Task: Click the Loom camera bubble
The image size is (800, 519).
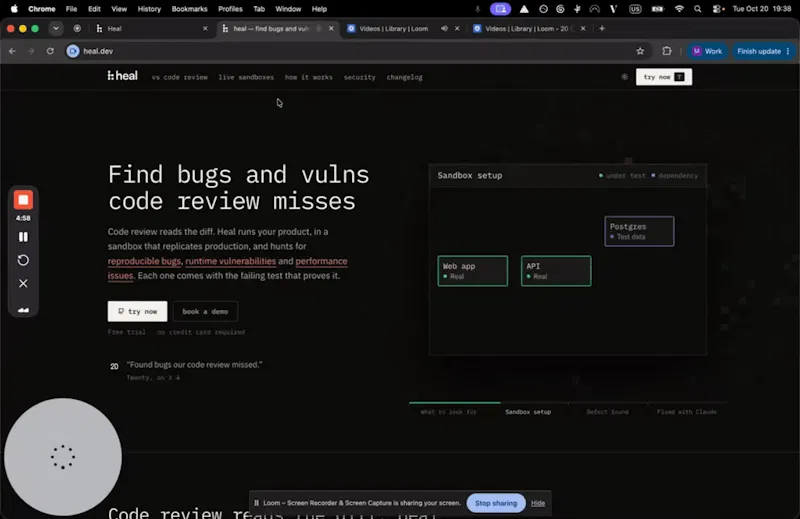Action: pos(63,457)
